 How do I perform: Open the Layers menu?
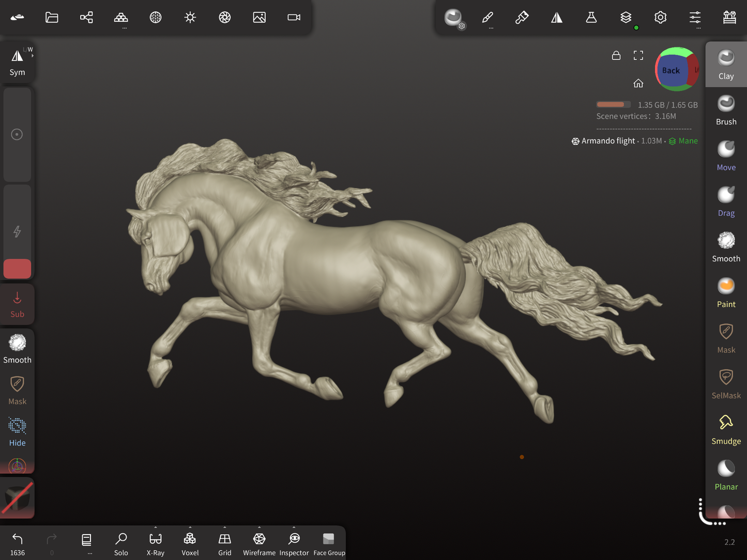pyautogui.click(x=626, y=18)
